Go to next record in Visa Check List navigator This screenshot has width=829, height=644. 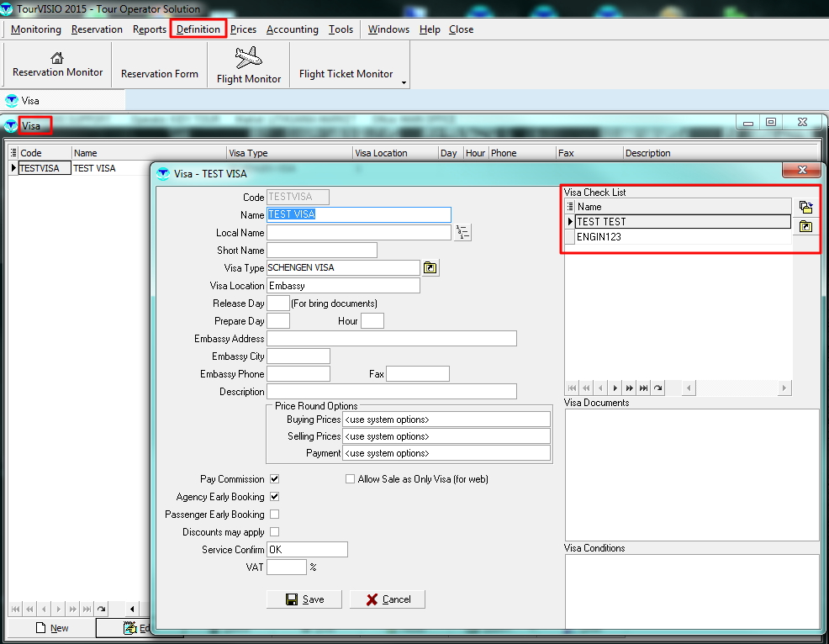(615, 388)
